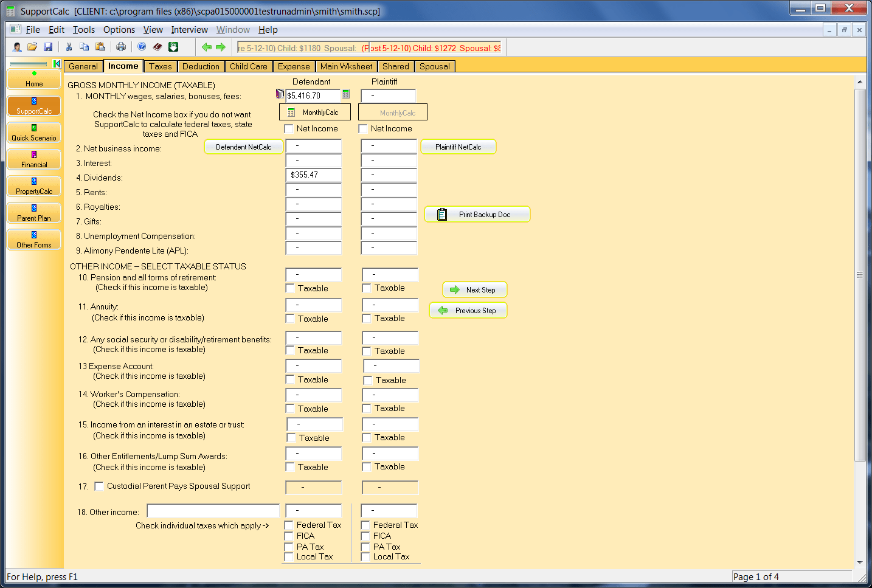Image resolution: width=872 pixels, height=588 pixels.
Task: Click the green back arrow toolbar icon
Action: [206, 47]
